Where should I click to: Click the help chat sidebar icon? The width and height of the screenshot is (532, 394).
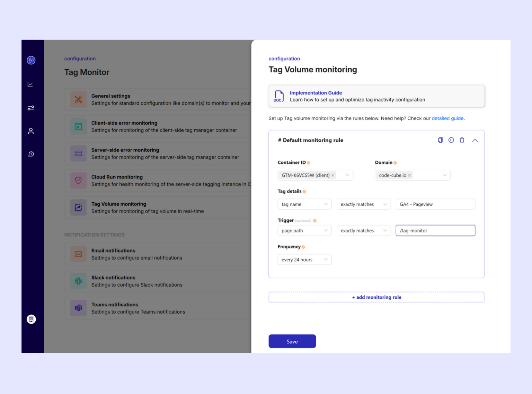click(x=31, y=154)
